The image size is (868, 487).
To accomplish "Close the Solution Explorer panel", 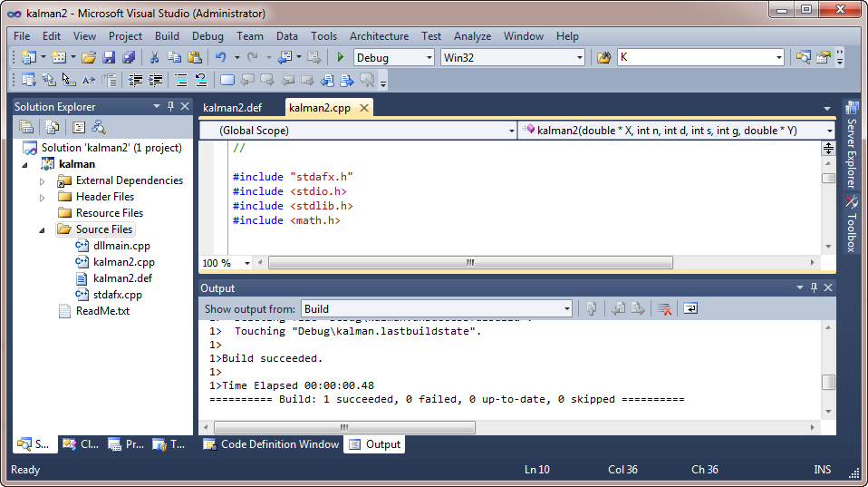I will tap(184, 106).
